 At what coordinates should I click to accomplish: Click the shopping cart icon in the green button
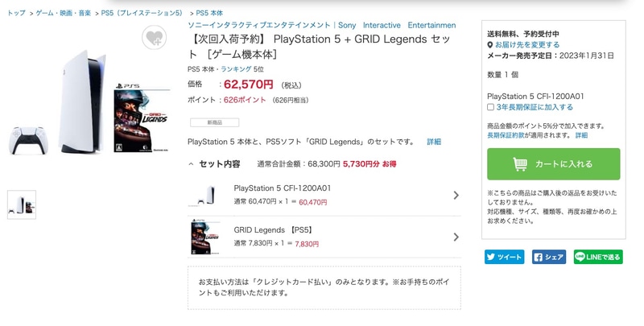520,164
